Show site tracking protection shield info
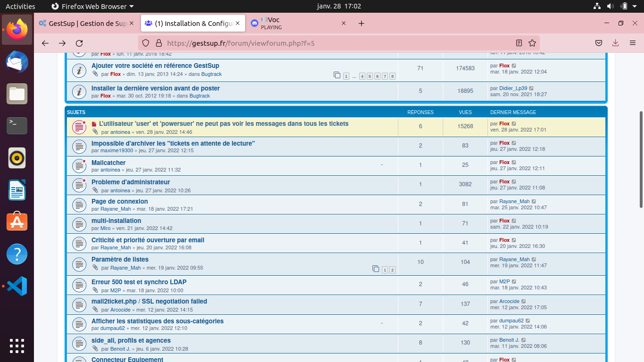The width and height of the screenshot is (644, 362). coord(146,43)
